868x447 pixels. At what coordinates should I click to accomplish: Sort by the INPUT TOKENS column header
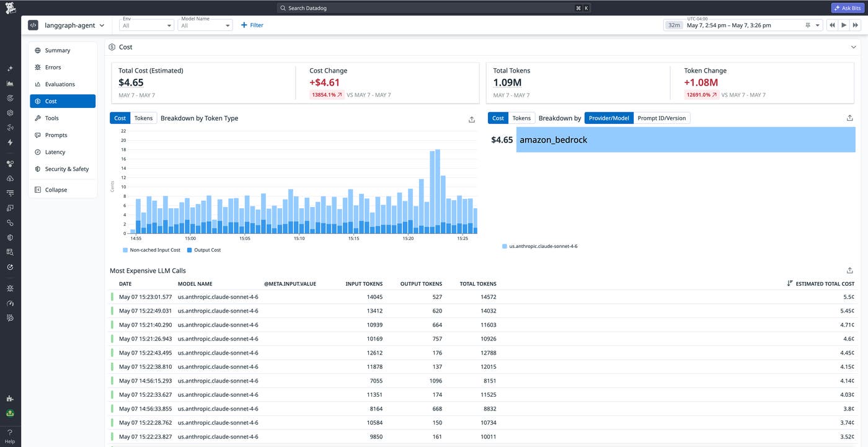click(364, 284)
